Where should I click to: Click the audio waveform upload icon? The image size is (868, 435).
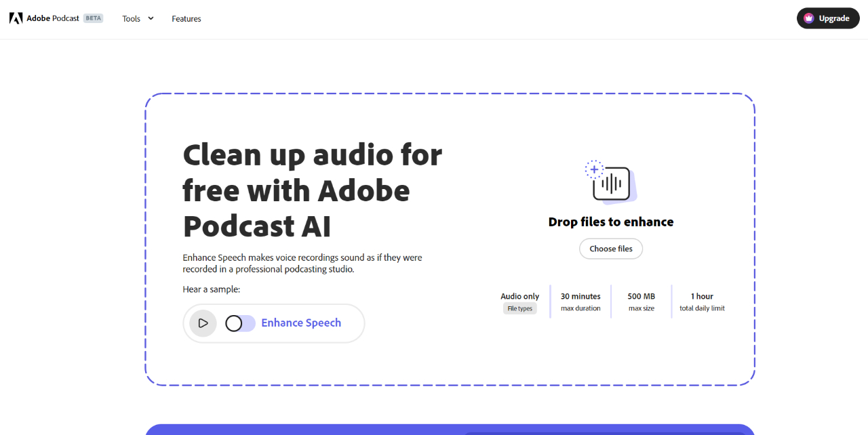pyautogui.click(x=611, y=183)
